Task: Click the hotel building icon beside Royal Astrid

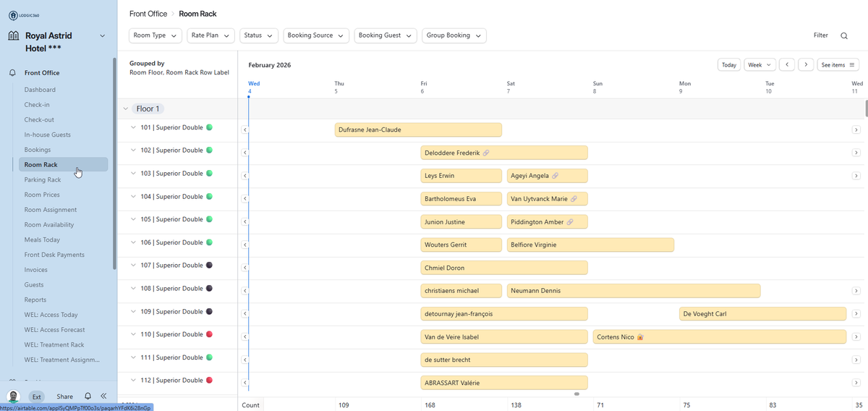Action: pos(13,35)
